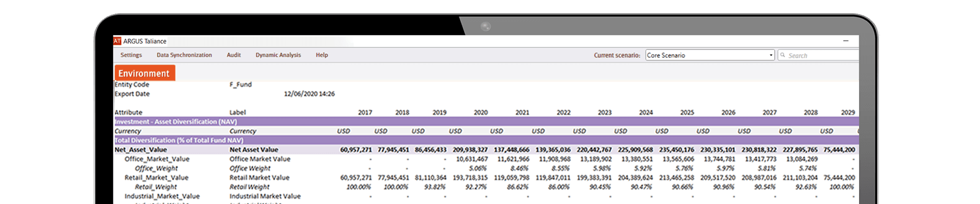
Task: Click the orange Environment button
Action: (x=144, y=73)
